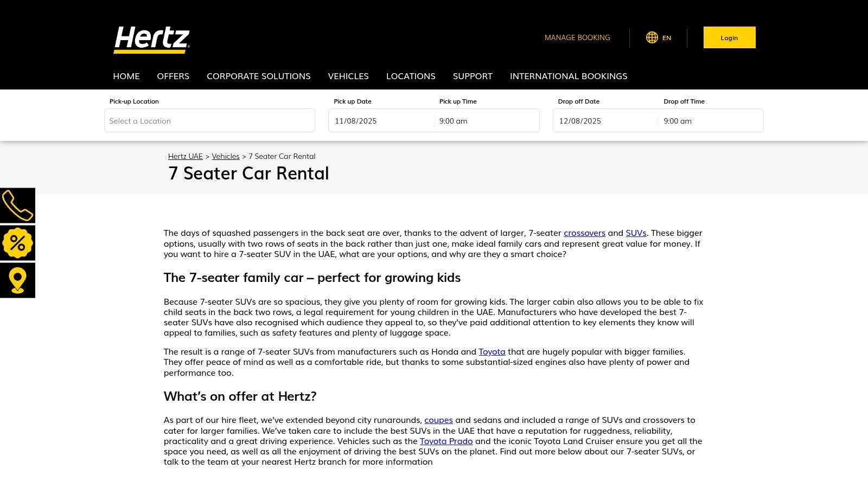Click the Toyota Prado link
The height and width of the screenshot is (488, 868).
446,441
